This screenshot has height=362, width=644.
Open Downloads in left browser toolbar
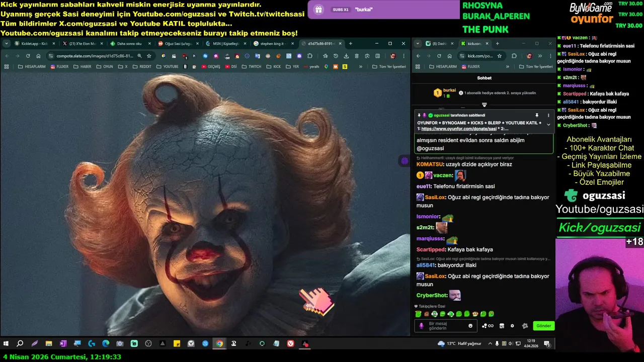[x=346, y=56]
